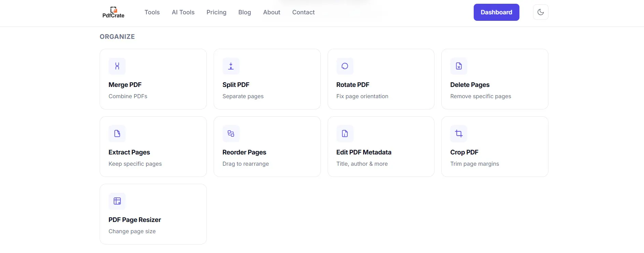
Task: Open the Extract Pages title link
Action: click(x=129, y=152)
